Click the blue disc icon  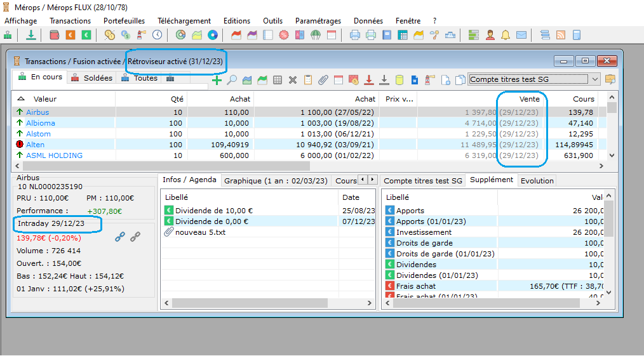[x=213, y=36]
